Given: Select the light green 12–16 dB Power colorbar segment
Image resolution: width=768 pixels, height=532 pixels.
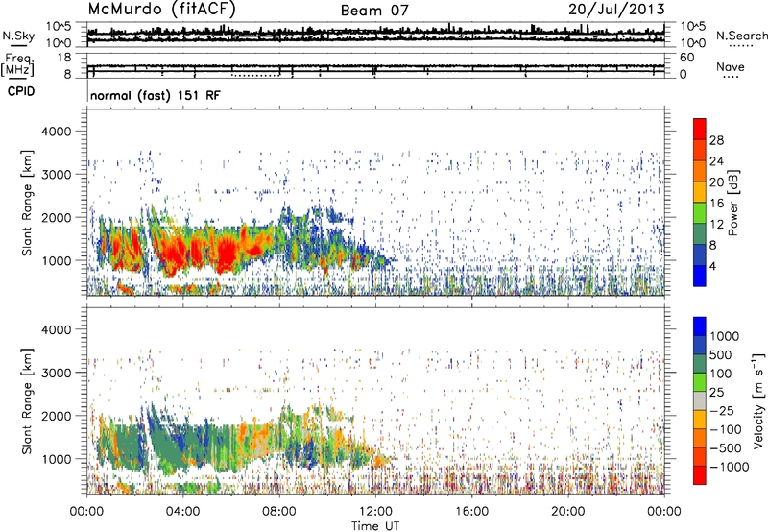Looking at the screenshot, I should pos(700,213).
